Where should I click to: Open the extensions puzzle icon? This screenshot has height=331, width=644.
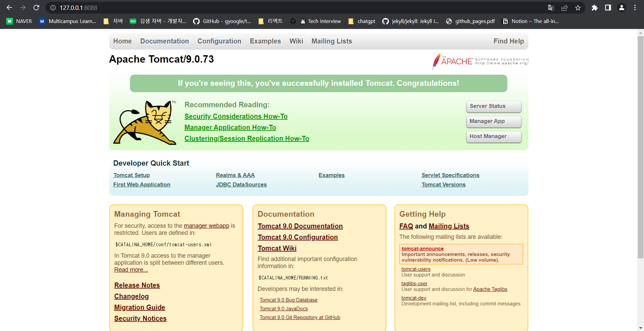click(594, 8)
